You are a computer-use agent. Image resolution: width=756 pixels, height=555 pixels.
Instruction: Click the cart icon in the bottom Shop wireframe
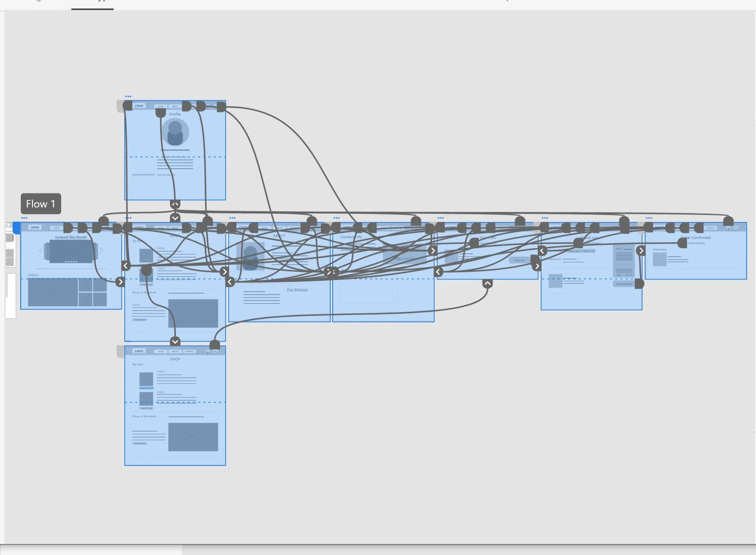[215, 352]
